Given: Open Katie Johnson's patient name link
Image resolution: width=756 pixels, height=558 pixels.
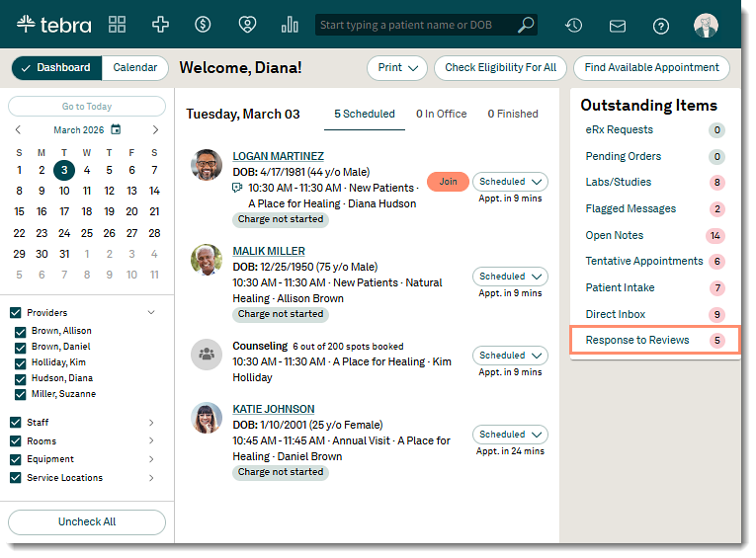Looking at the screenshot, I should tap(274, 409).
